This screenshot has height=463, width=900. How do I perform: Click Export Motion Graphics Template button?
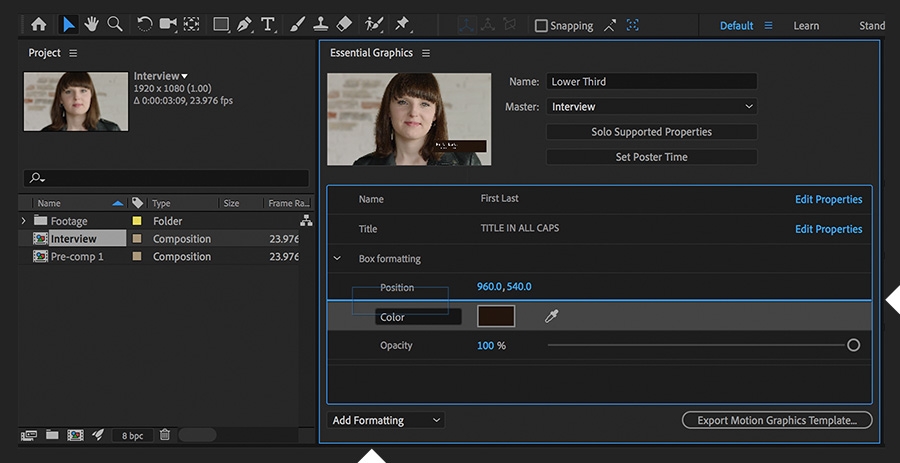[776, 421]
